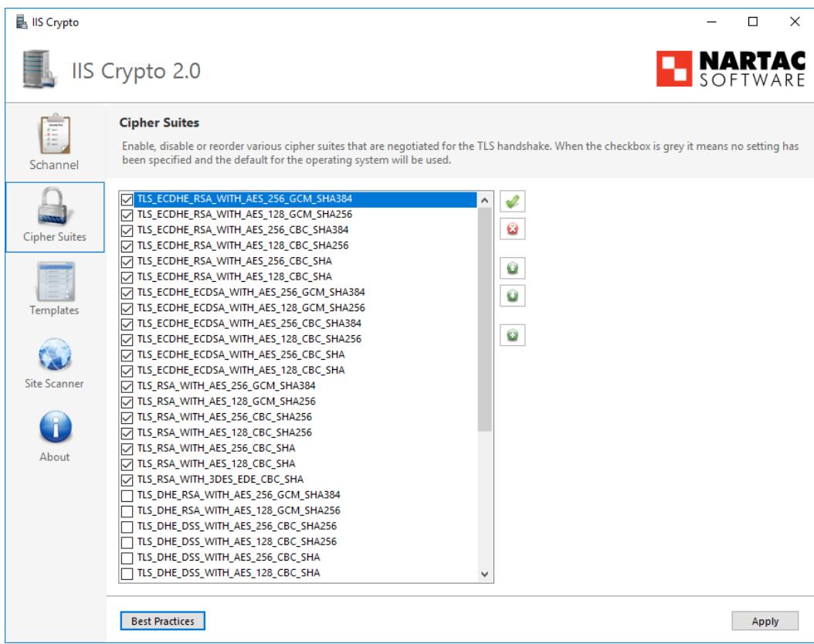This screenshot has width=814, height=644.
Task: Uncheck TLS_RSA_WITH_AES_256_GCM_SHA384 checkbox
Action: (127, 386)
